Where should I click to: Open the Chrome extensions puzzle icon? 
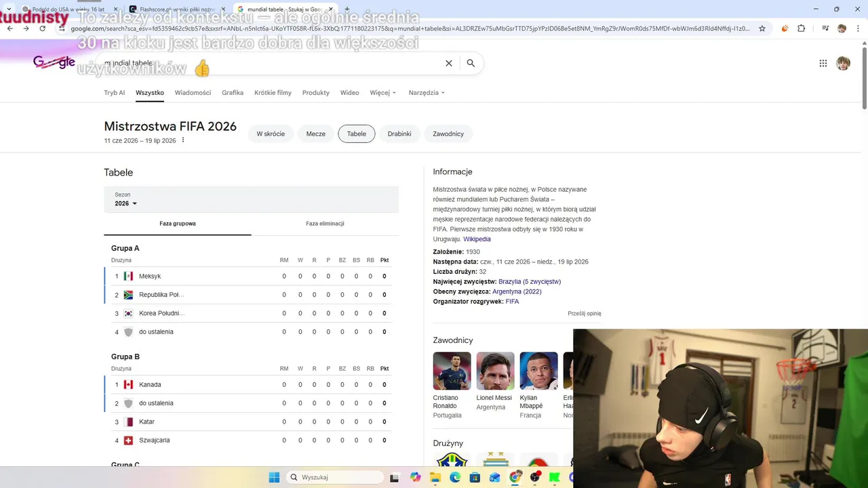802,28
